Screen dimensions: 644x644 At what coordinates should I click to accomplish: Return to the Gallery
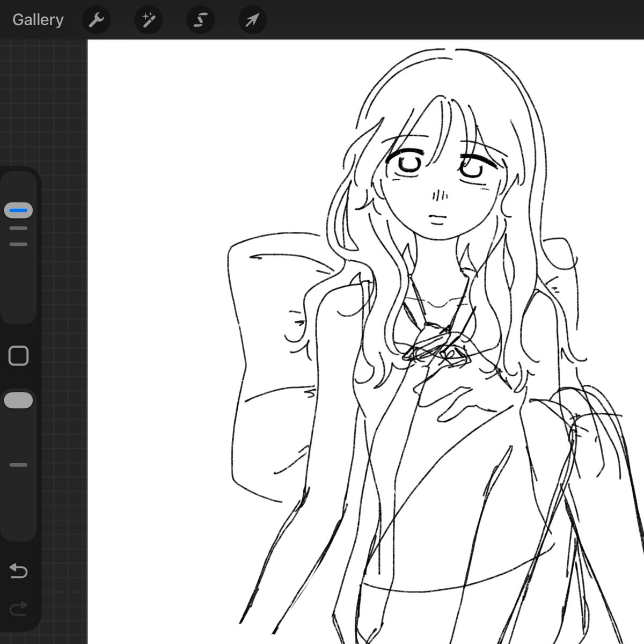coord(38,20)
